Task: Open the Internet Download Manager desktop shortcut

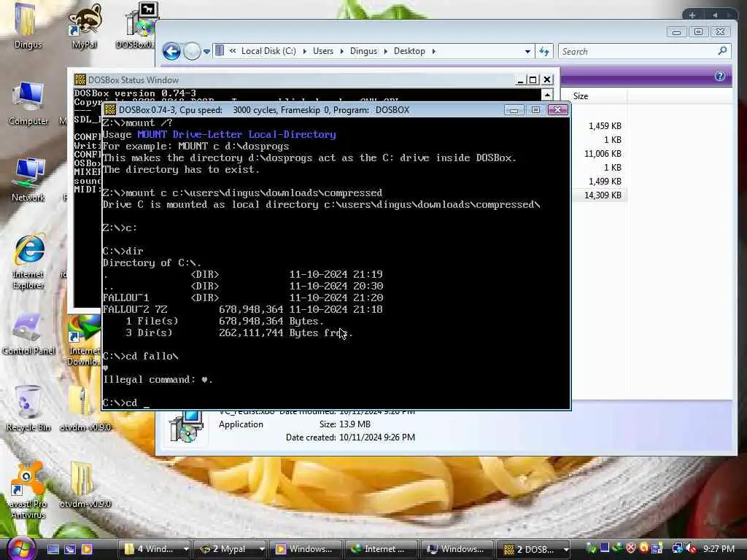Action: coord(84,341)
